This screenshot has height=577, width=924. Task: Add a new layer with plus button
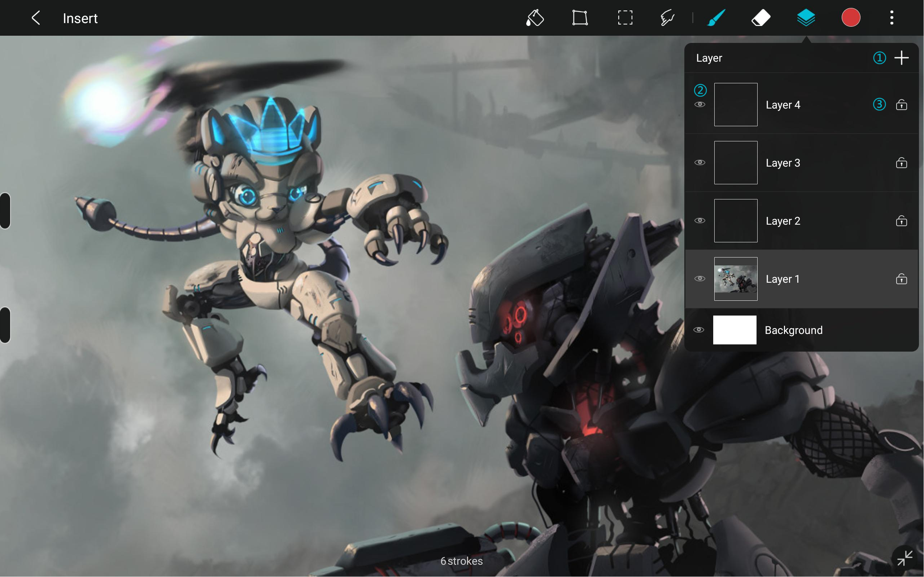click(x=902, y=58)
